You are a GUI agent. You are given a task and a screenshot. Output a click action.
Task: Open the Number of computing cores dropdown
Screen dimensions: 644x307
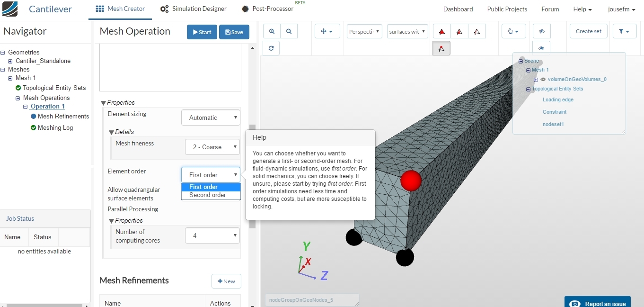[x=212, y=235]
